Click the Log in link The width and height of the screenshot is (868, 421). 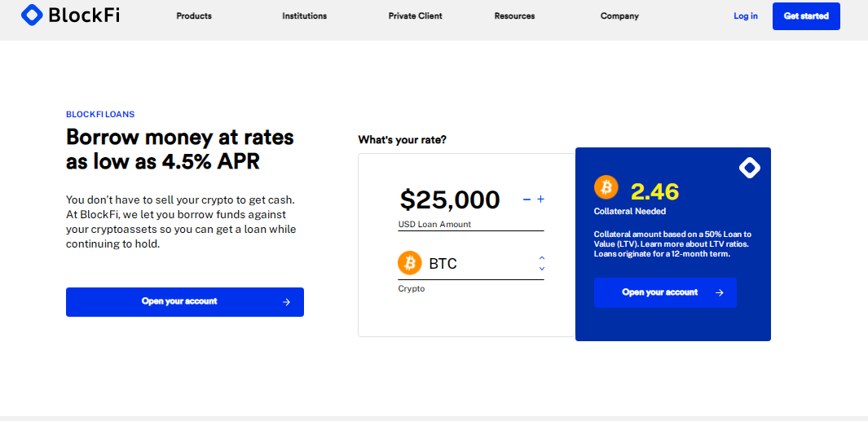[x=745, y=16]
